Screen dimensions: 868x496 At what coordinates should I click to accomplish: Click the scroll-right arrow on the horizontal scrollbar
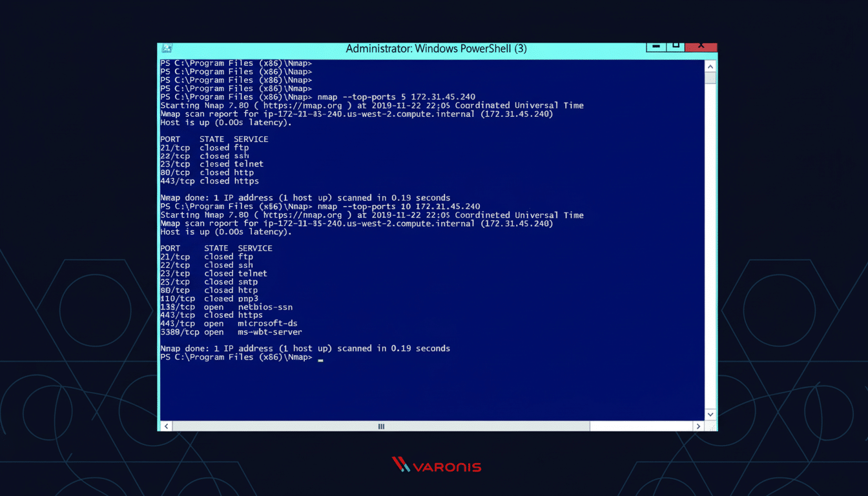click(x=698, y=426)
